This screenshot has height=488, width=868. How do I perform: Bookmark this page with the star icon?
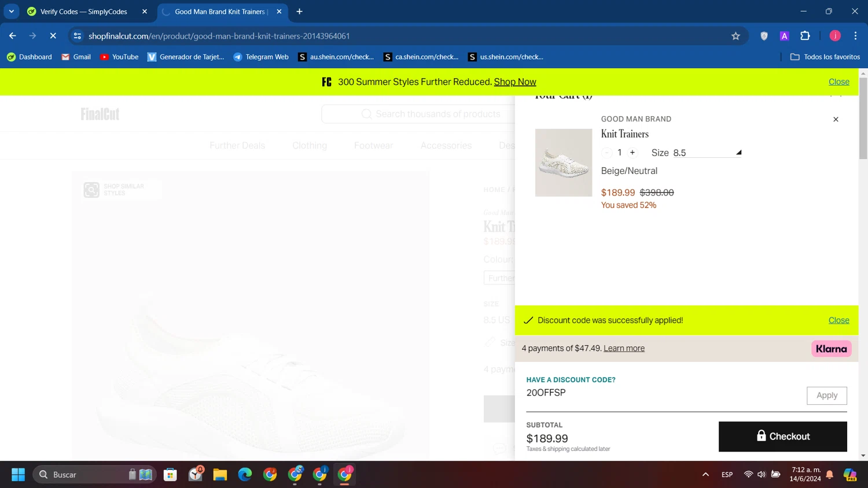pos(735,36)
